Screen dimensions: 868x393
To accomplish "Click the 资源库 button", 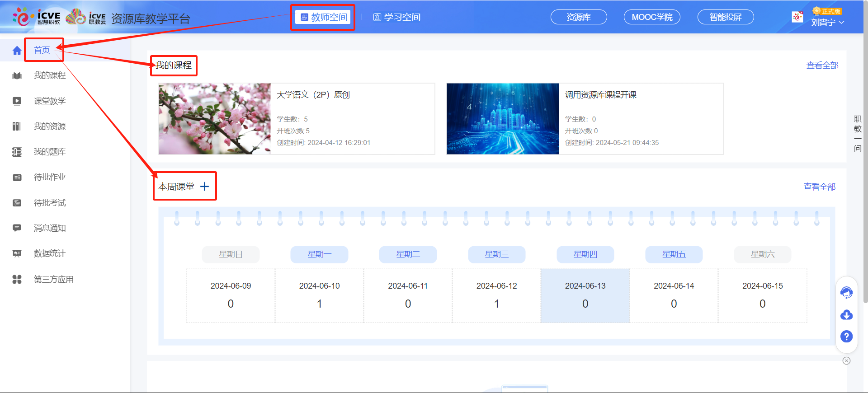I will coord(579,17).
